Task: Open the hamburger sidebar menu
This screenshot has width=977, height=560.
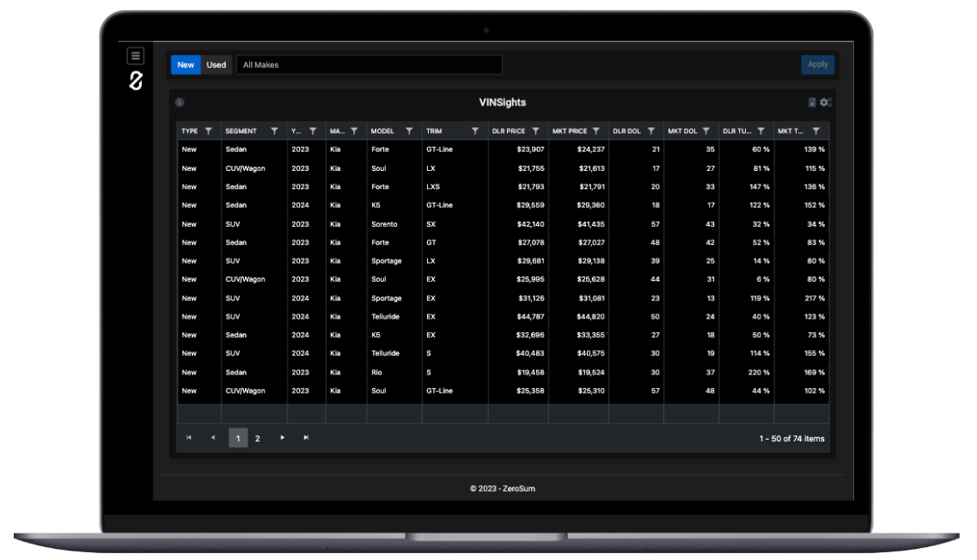Action: click(x=135, y=56)
